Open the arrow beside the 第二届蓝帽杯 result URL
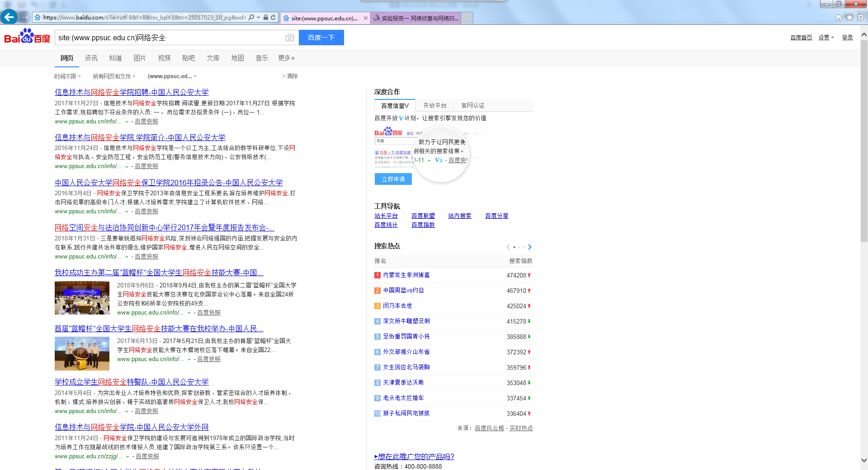The image size is (868, 470). pyautogui.click(x=189, y=313)
